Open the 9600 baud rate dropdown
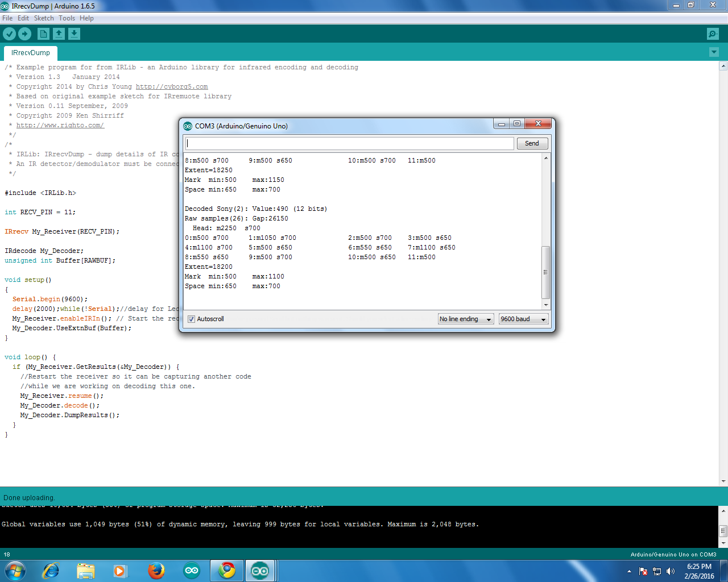 point(523,319)
